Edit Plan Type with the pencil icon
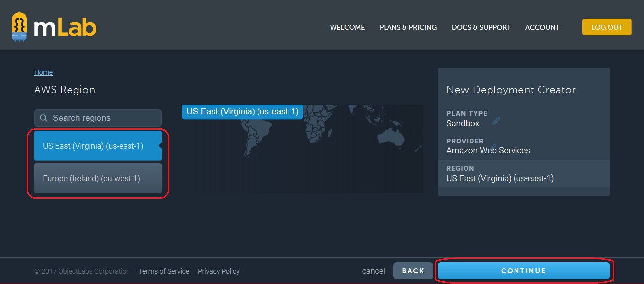Viewport: 644px width, 284px height. 496,121
